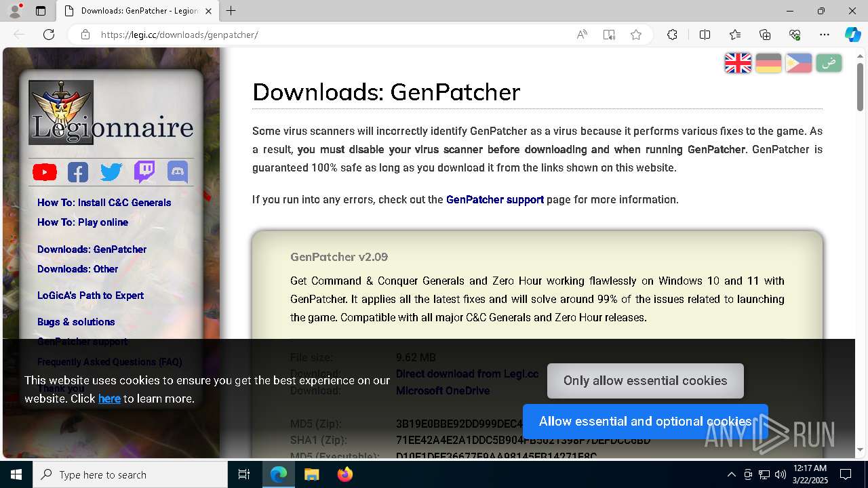Open the Twitch icon in sidebar
The height and width of the screenshot is (488, 868).
(144, 172)
